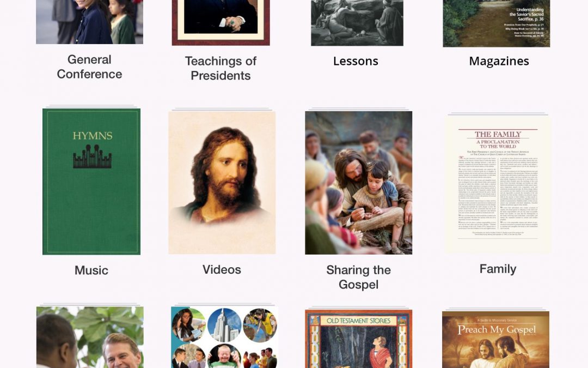
Task: Open the green Hymns book cover
Action: [x=91, y=182]
